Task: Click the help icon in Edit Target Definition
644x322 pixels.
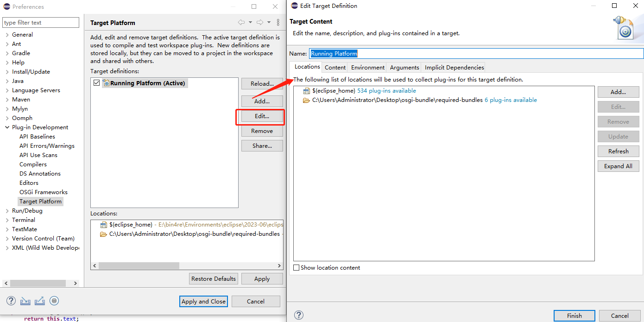Action: [299, 316]
